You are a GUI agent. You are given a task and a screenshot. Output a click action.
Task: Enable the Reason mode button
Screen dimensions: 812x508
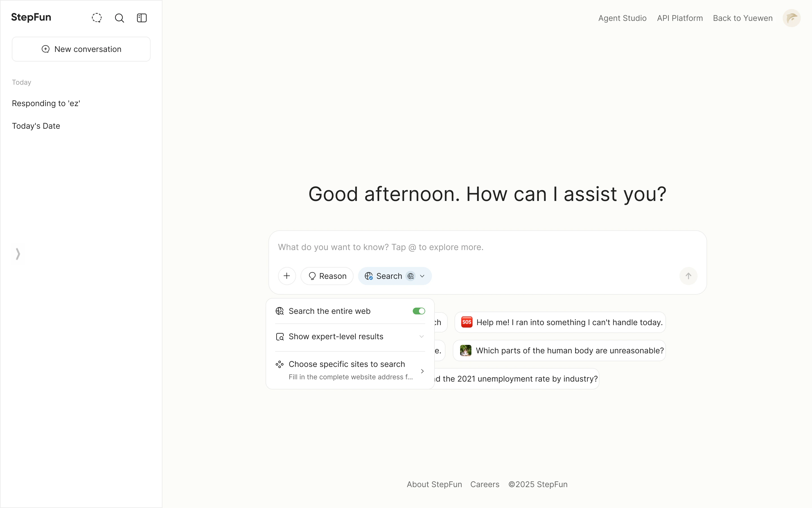coord(327,276)
